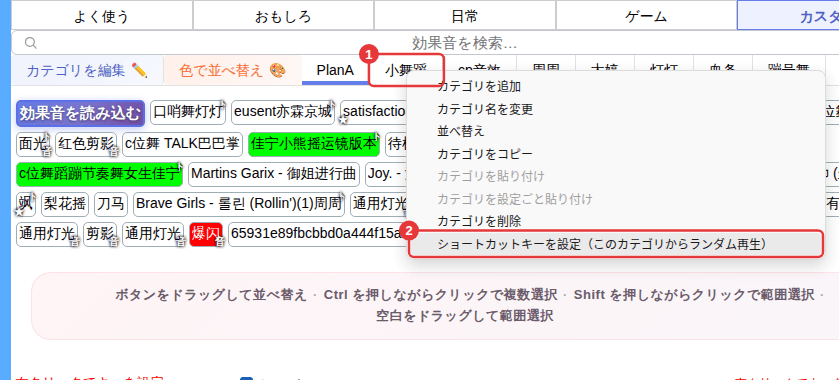
Task: Click the 色で並べ替え palette button
Action: [x=233, y=70]
